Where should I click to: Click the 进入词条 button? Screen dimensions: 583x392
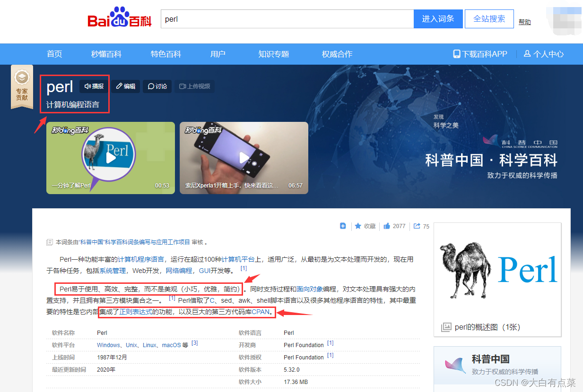coord(438,19)
